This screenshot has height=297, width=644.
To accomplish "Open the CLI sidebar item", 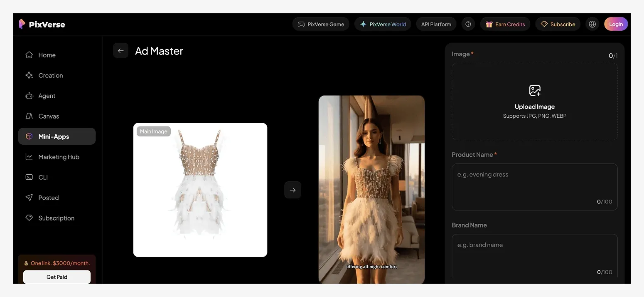I will tap(57, 177).
